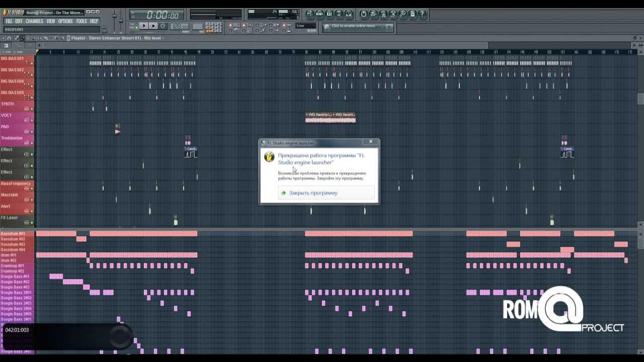Open the VIEW menu

coord(51,21)
